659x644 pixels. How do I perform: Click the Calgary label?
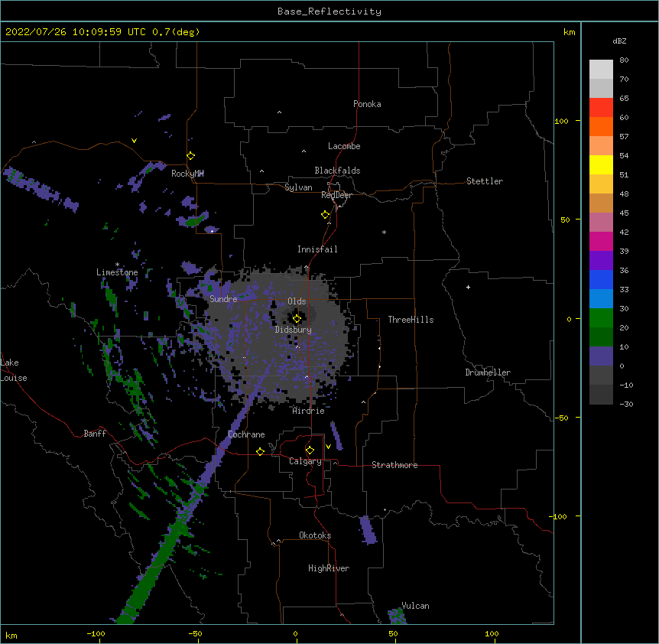pyautogui.click(x=305, y=461)
